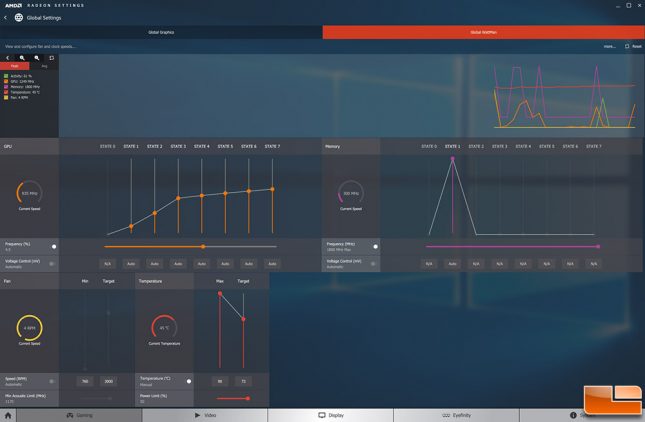Select the Memory STATE 1 purple peak point
This screenshot has height=422, width=645.
point(452,158)
